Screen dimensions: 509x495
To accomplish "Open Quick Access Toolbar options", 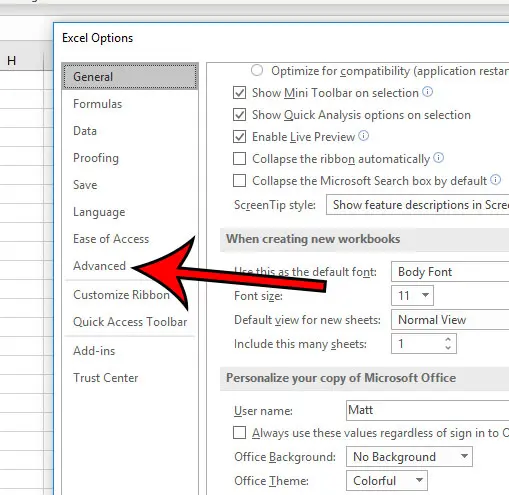I will 130,322.
